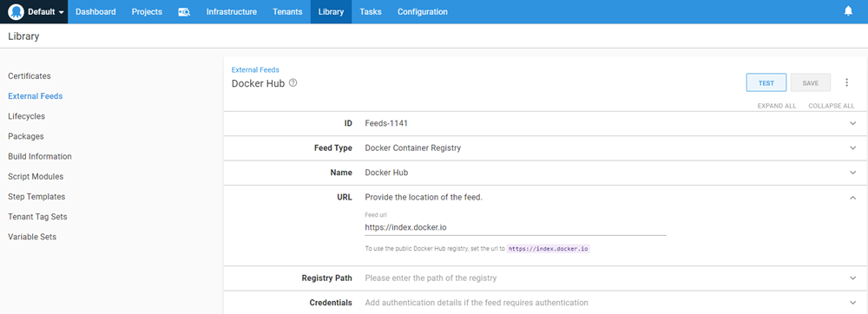
Task: Select External Feeds in the sidebar
Action: point(36,95)
